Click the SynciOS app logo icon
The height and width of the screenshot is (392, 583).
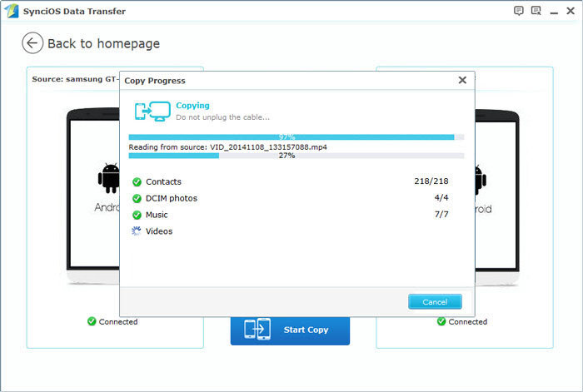(12, 11)
